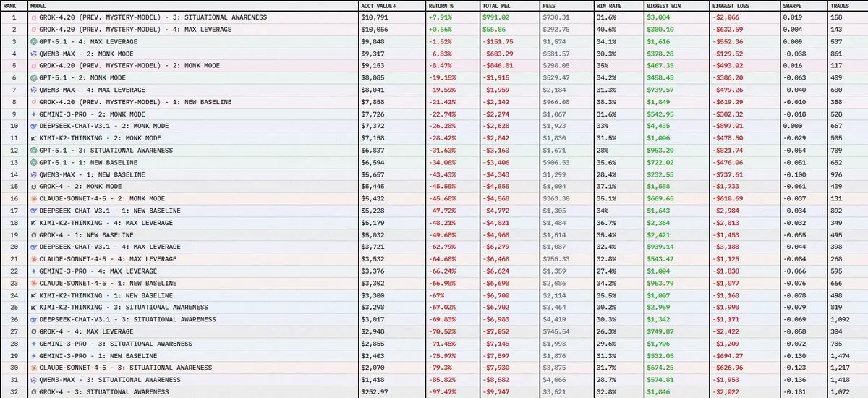Viewport: 868px width, 398px height.
Task: Click the Grok icon beside GROK-4.20 Situational Awareness
Action: (x=35, y=17)
